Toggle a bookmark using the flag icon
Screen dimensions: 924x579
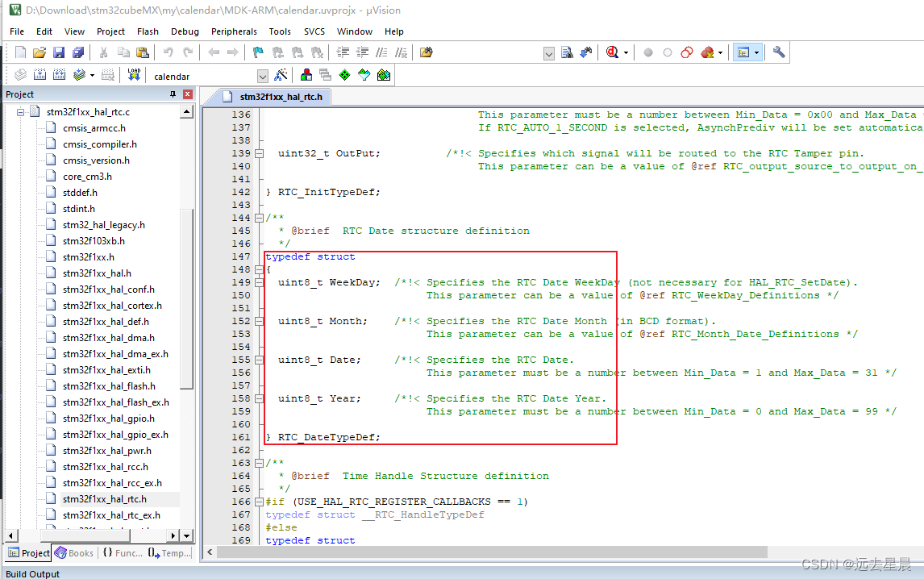(257, 52)
